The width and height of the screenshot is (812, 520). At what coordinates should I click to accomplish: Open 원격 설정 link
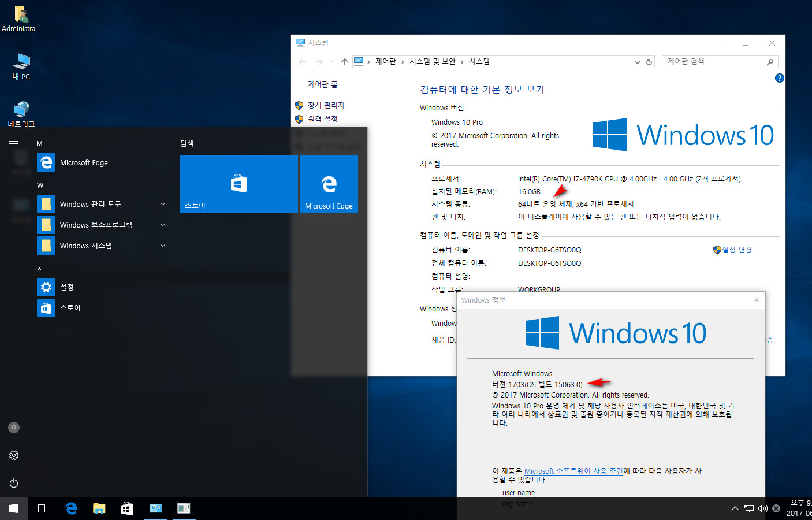tap(323, 119)
